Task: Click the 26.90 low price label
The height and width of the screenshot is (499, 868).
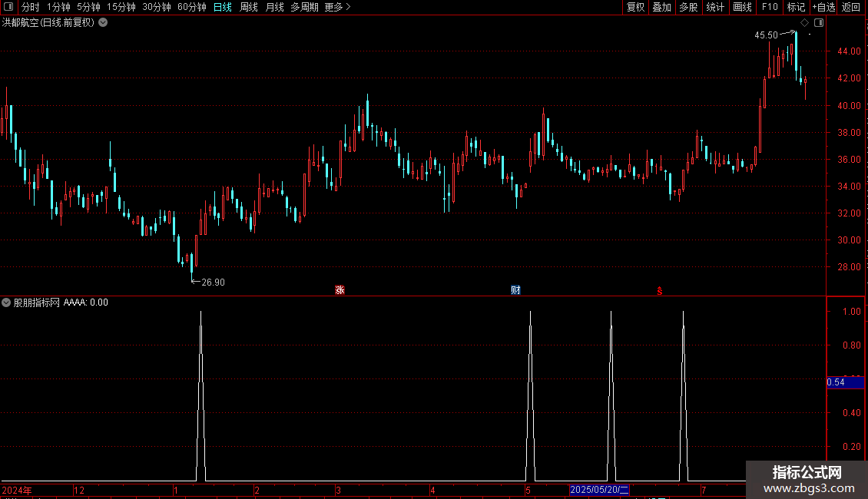Action: 213,283
